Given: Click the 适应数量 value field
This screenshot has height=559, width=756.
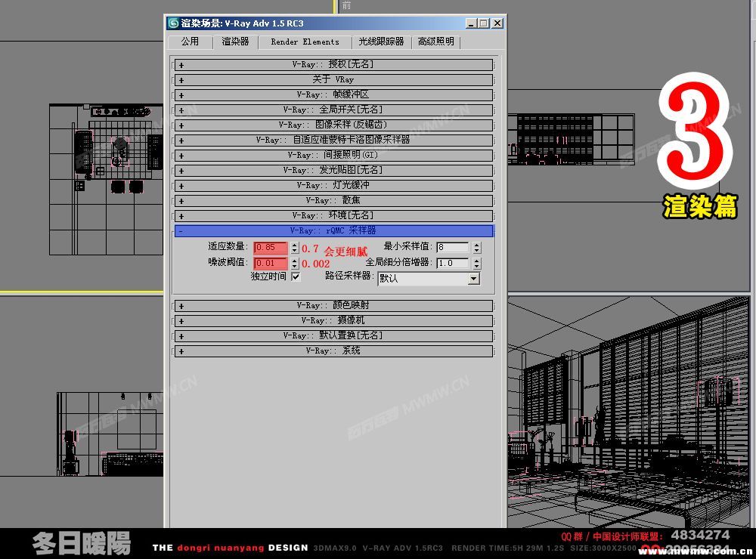Looking at the screenshot, I should pos(271,248).
